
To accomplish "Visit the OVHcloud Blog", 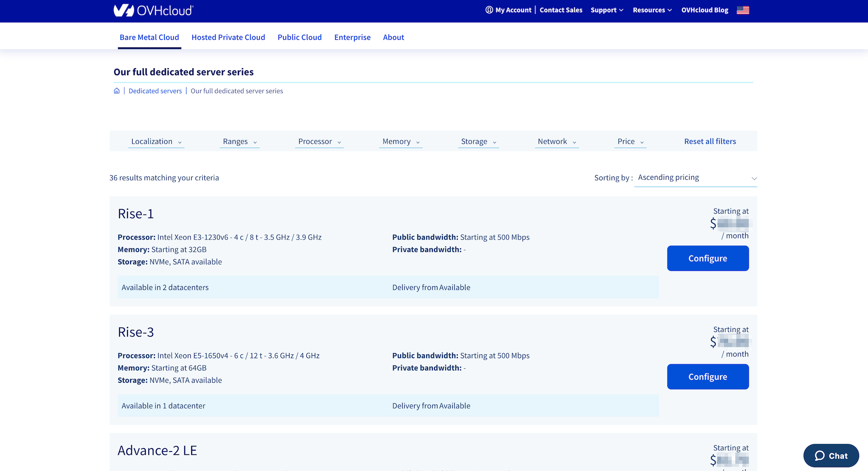I will 705,10.
